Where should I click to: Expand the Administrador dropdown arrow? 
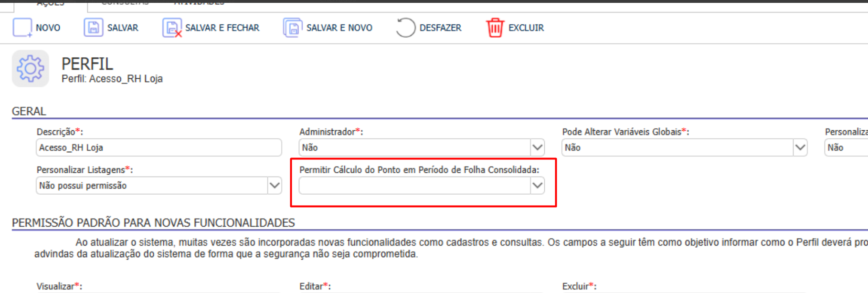[537, 147]
